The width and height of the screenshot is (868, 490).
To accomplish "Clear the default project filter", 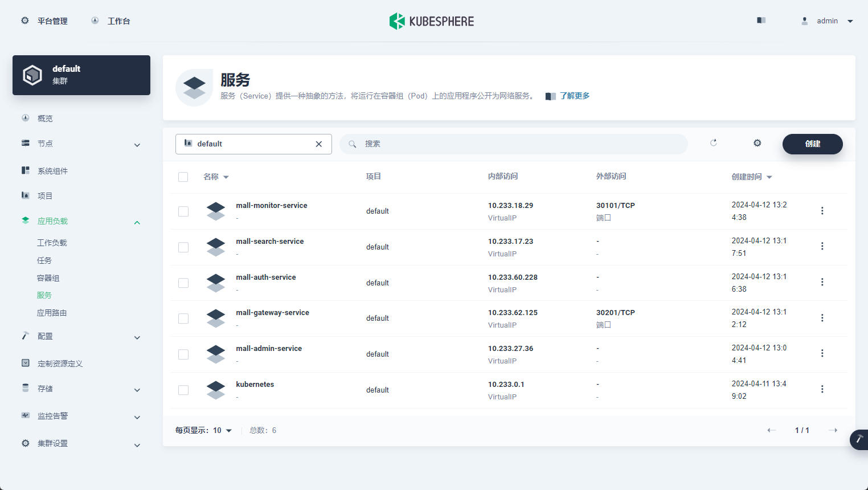I will pos(319,144).
